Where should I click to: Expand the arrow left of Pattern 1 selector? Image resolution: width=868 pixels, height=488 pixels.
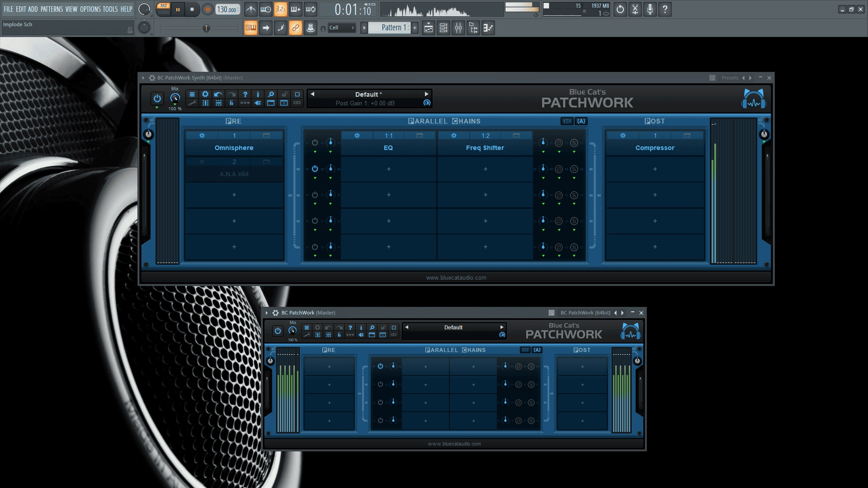pyautogui.click(x=364, y=28)
